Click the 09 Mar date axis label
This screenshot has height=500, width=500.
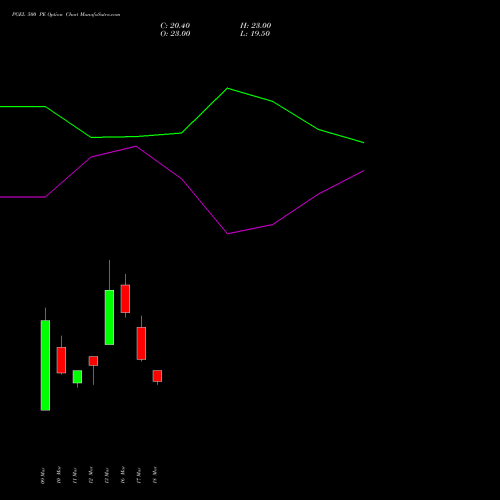coord(43,475)
